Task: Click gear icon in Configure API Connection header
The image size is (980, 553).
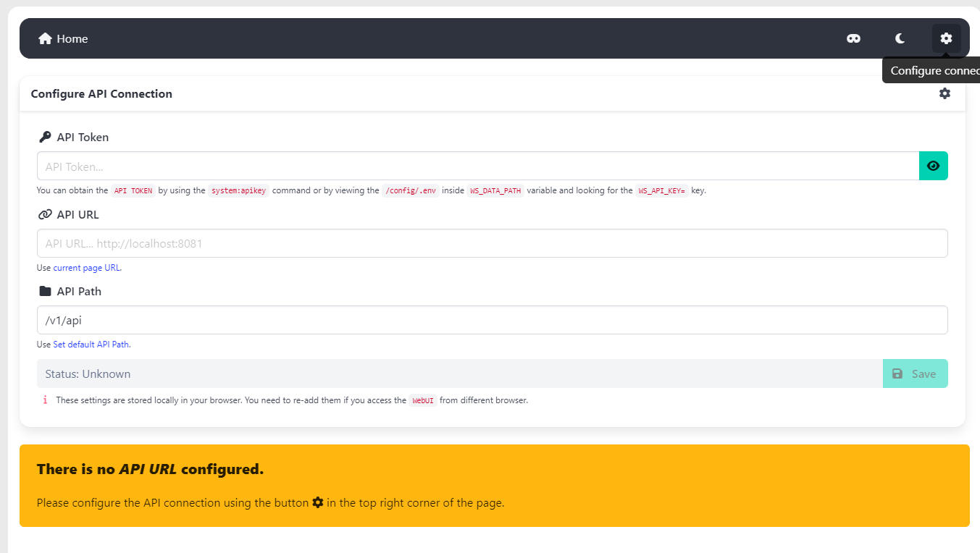Action: [945, 93]
